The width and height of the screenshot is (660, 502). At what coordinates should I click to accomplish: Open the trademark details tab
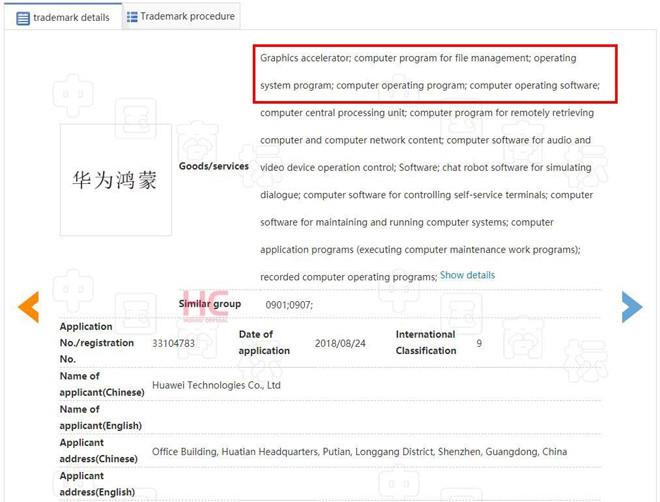tap(63, 17)
